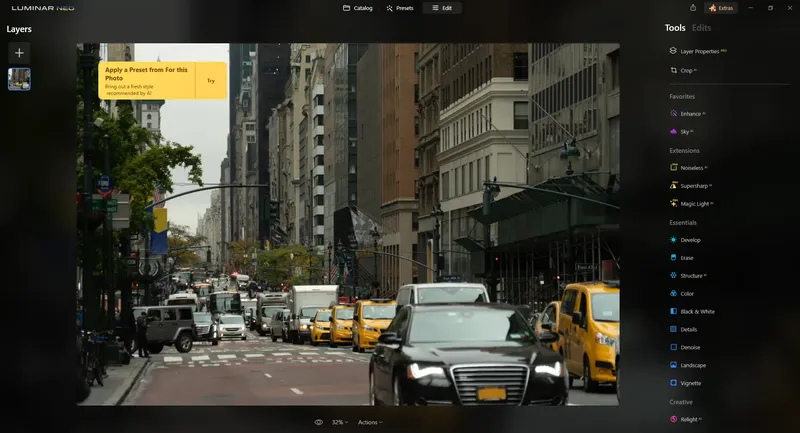Open the Relight AI tool
Image resolution: width=800 pixels, height=433 pixels.
[x=686, y=419]
